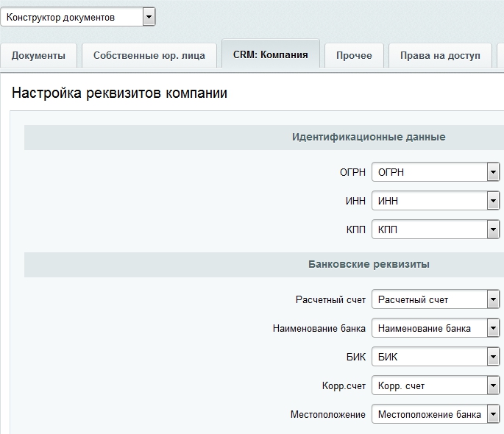The width and height of the screenshot is (504, 434).
Task: Select the CRM: Компания tab
Action: click(270, 55)
